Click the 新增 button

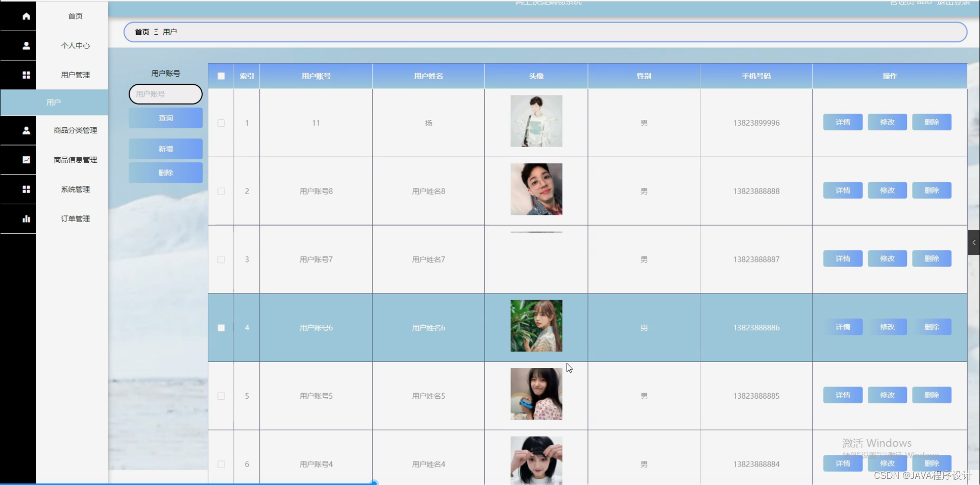coord(165,149)
